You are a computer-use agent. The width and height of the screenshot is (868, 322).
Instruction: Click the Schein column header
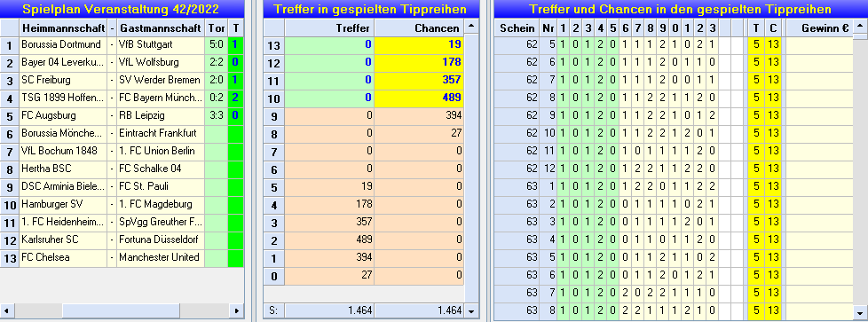pos(517,28)
